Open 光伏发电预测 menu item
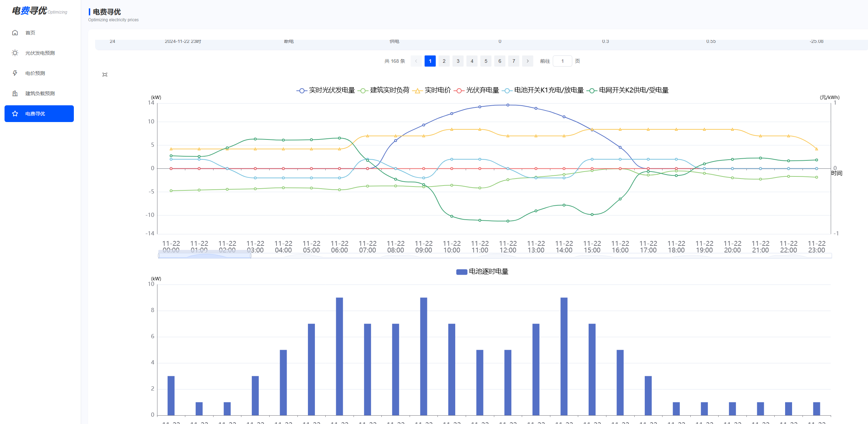 (x=39, y=53)
